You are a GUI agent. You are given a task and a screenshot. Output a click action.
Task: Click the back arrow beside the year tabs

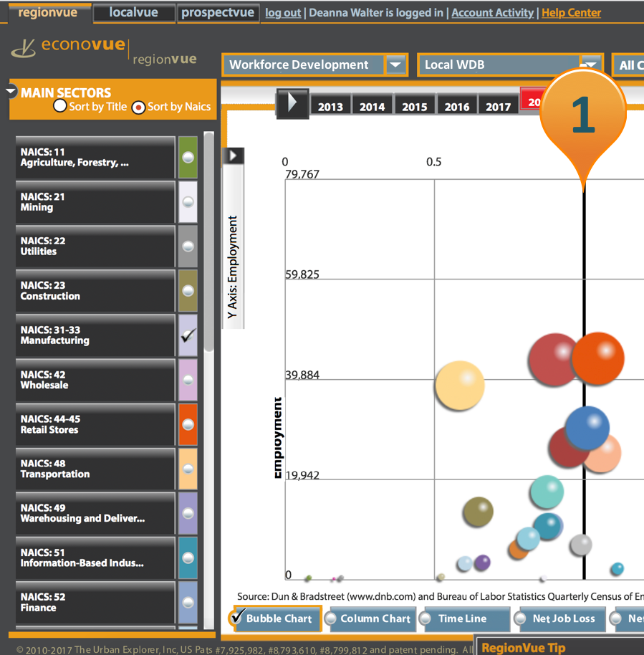(x=292, y=104)
